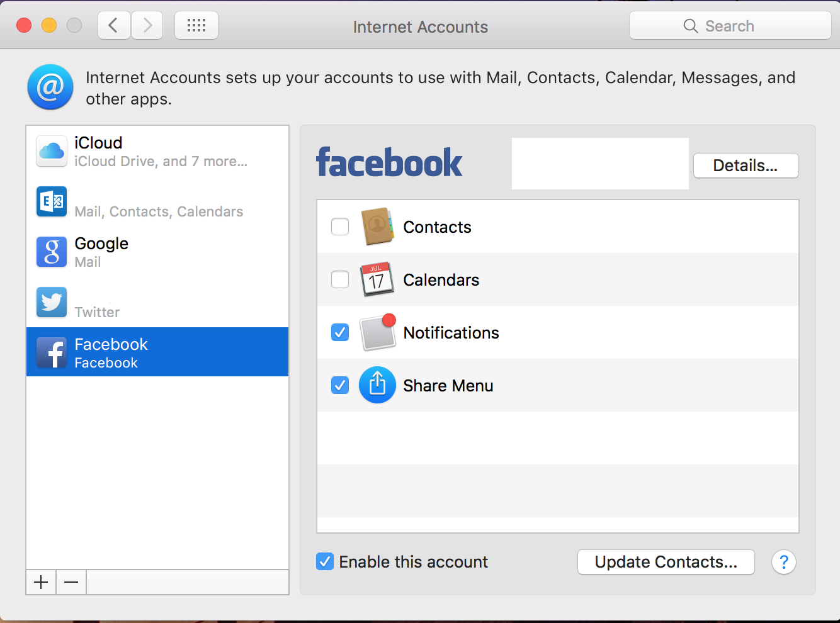Open help with the question mark button
The height and width of the screenshot is (623, 840).
click(784, 562)
